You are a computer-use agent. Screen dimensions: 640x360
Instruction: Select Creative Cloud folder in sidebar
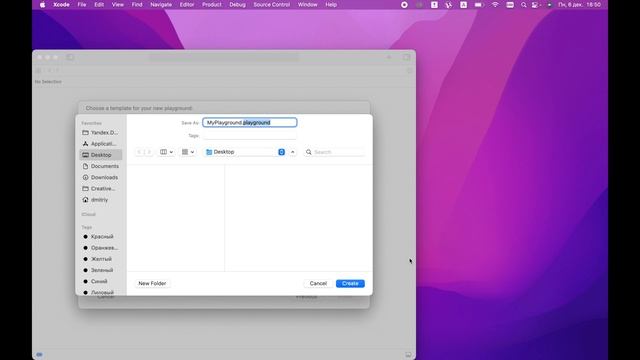pos(100,189)
